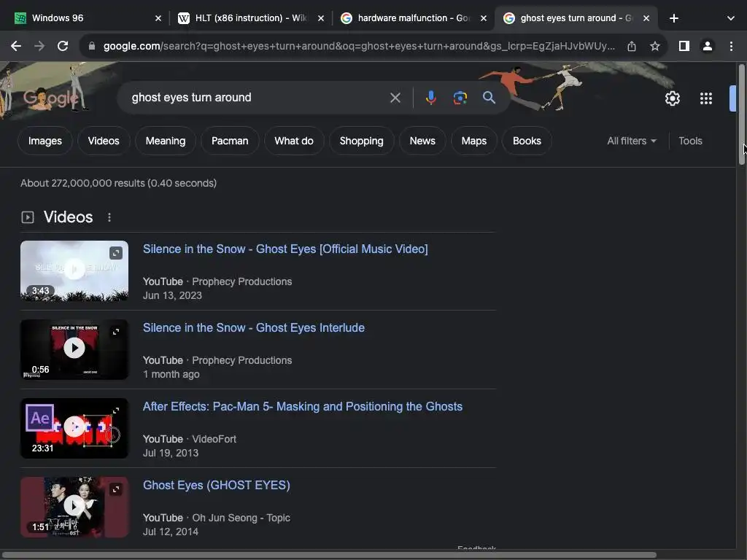This screenshot has width=747, height=560.
Task: Share this page via share icon
Action: (x=632, y=46)
